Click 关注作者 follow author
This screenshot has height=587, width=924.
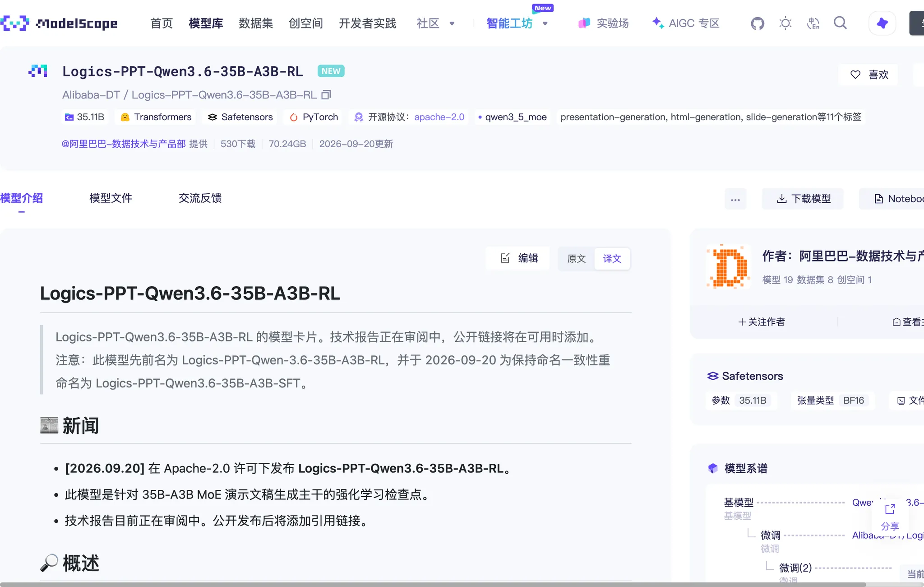pos(762,322)
